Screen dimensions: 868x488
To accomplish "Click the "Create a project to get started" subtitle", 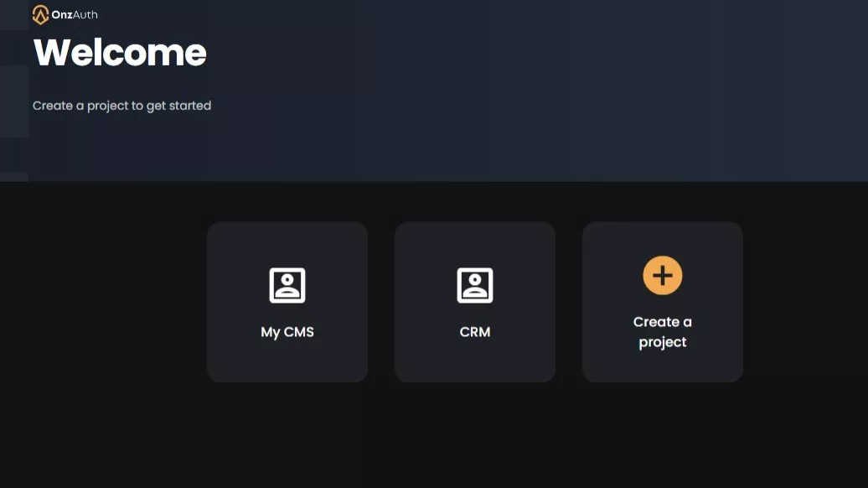I will point(121,106).
